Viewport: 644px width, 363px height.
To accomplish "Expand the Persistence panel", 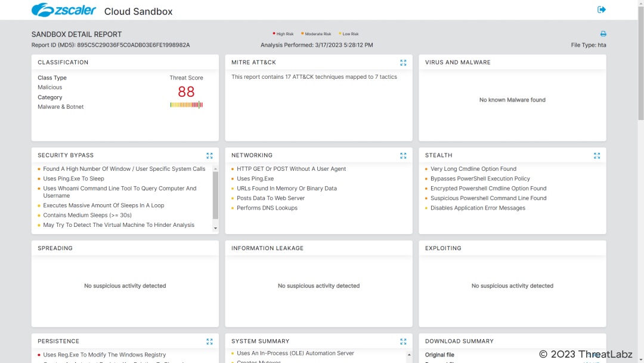I will 209,342.
